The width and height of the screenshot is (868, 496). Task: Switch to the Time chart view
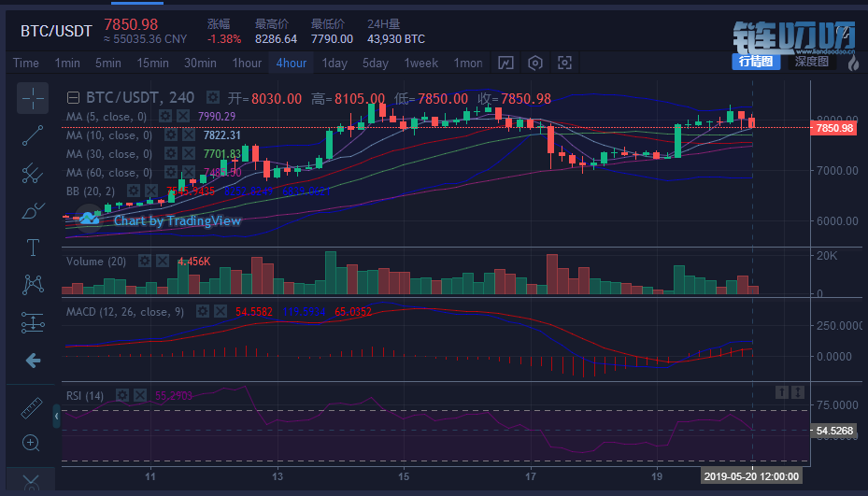coord(26,63)
